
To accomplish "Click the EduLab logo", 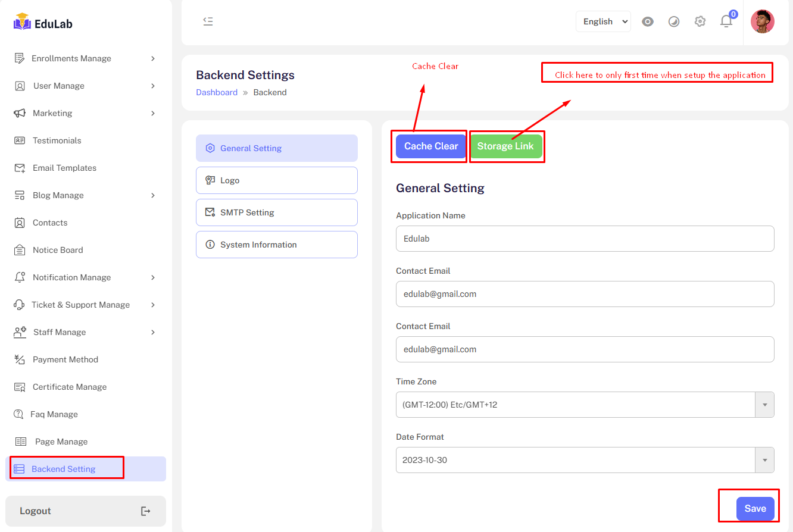I will (43, 23).
